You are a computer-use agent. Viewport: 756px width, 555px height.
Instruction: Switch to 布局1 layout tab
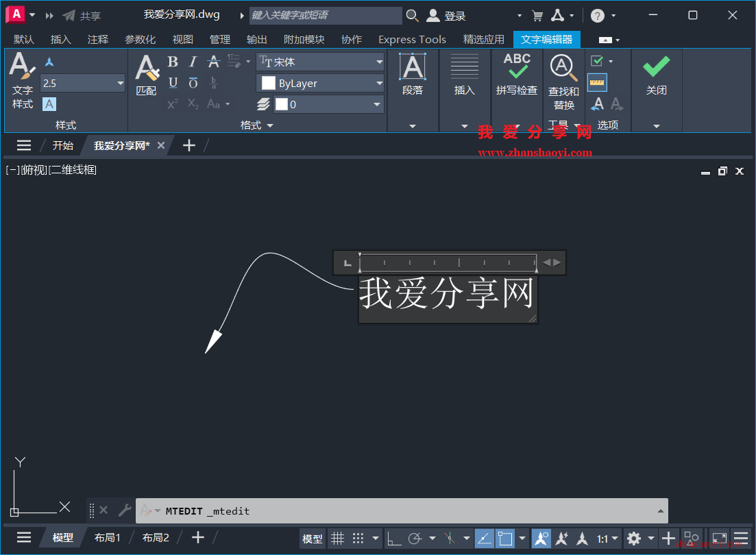coord(107,538)
